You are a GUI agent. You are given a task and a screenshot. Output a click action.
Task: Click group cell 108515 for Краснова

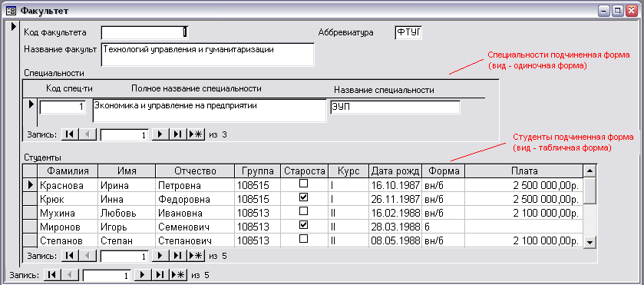tap(257, 185)
